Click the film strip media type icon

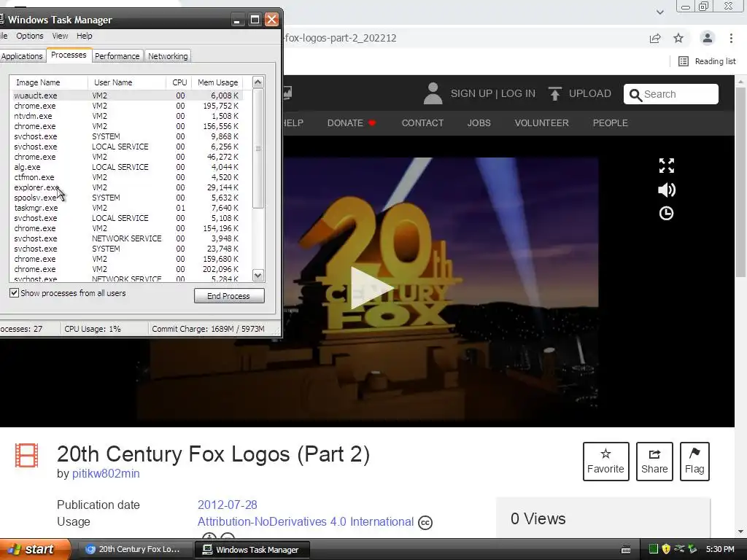click(x=26, y=455)
